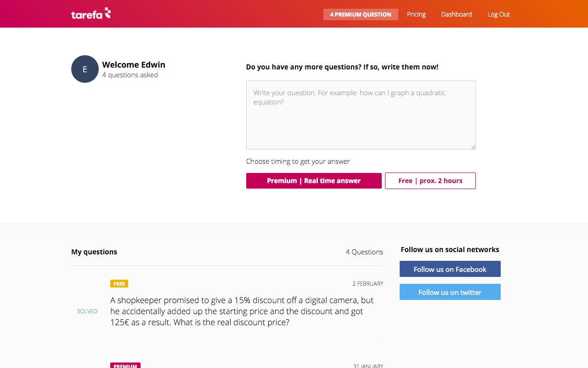Go to the Pricing page
This screenshot has width=588, height=368.
[416, 14]
